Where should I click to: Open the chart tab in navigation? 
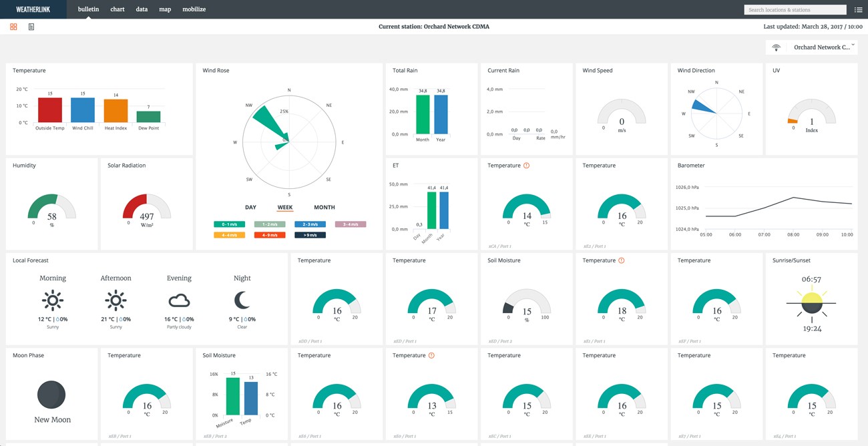pos(118,9)
